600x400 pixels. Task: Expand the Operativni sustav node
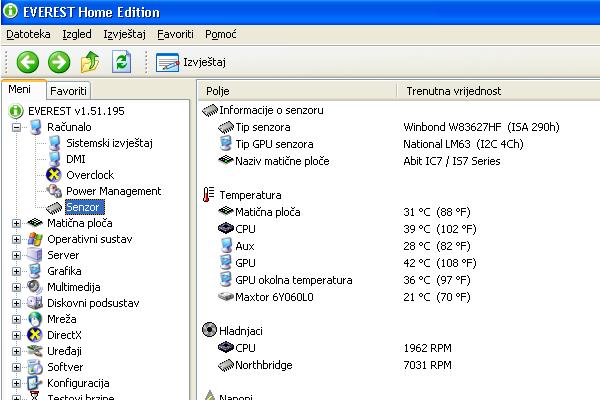tap(17, 239)
